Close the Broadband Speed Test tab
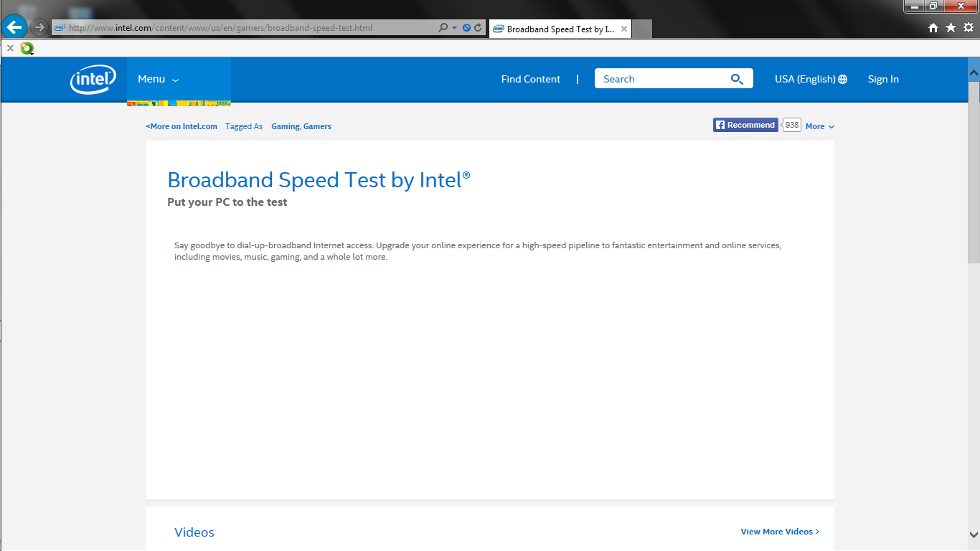980x551 pixels. (x=624, y=29)
